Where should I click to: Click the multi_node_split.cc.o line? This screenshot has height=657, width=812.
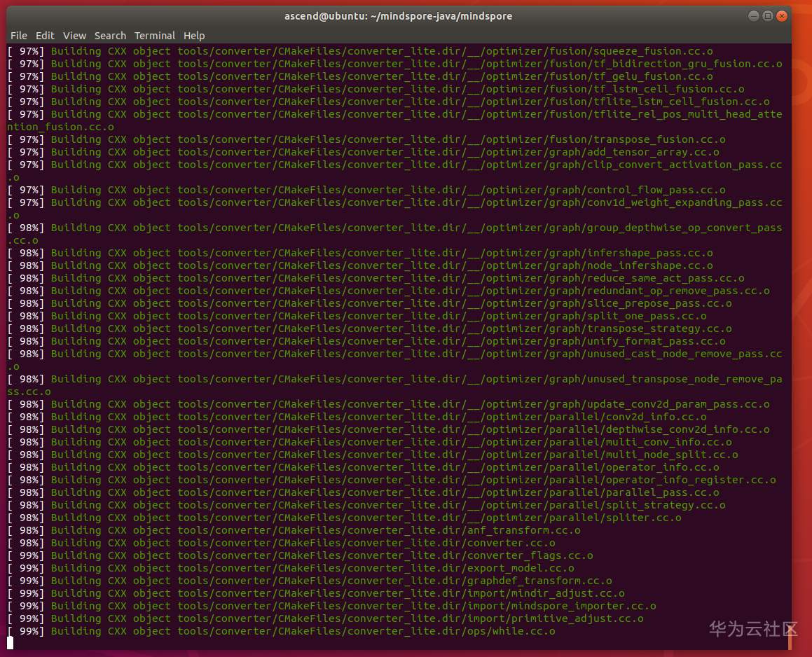coord(373,455)
